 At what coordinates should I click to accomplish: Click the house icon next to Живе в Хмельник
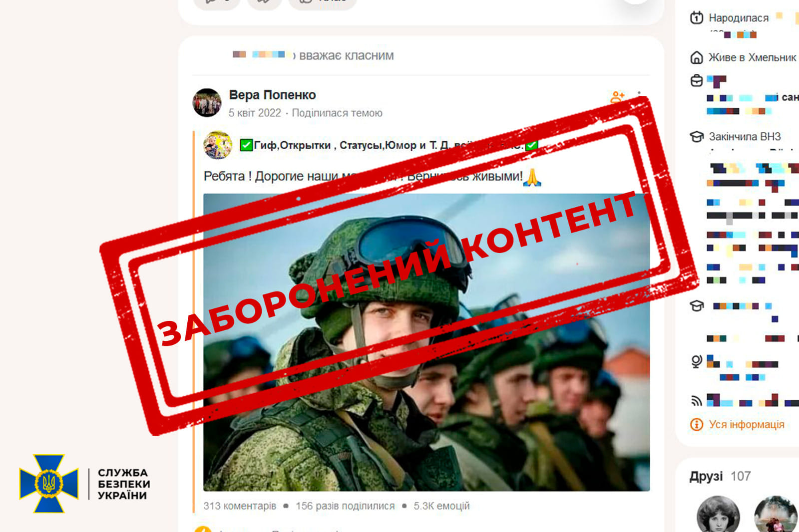[697, 58]
